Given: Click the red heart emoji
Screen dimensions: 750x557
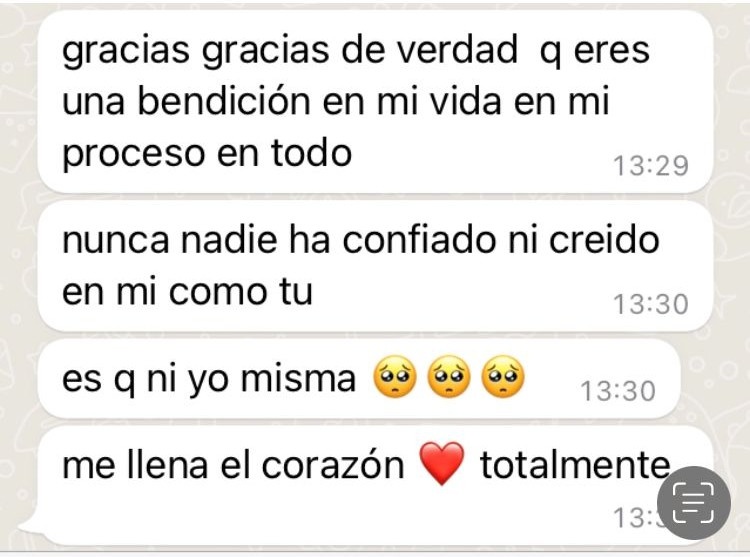Looking at the screenshot, I should [441, 463].
